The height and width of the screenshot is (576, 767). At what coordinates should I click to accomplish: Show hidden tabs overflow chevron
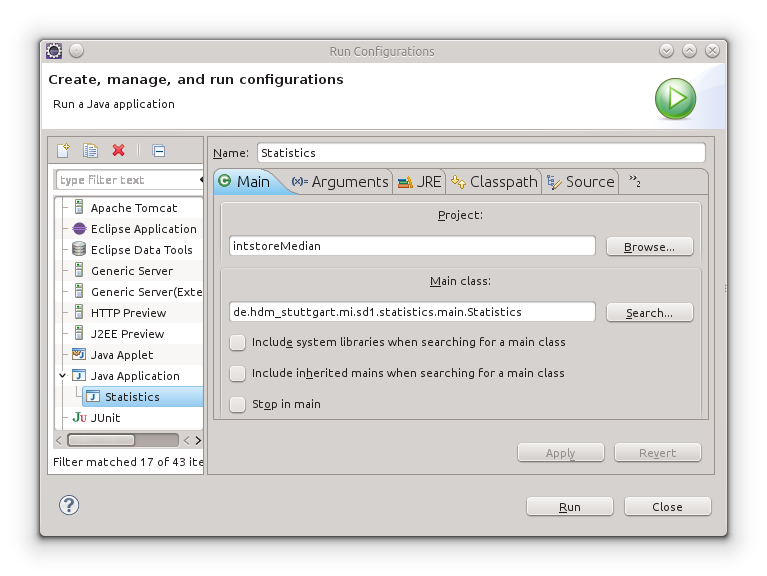click(634, 182)
